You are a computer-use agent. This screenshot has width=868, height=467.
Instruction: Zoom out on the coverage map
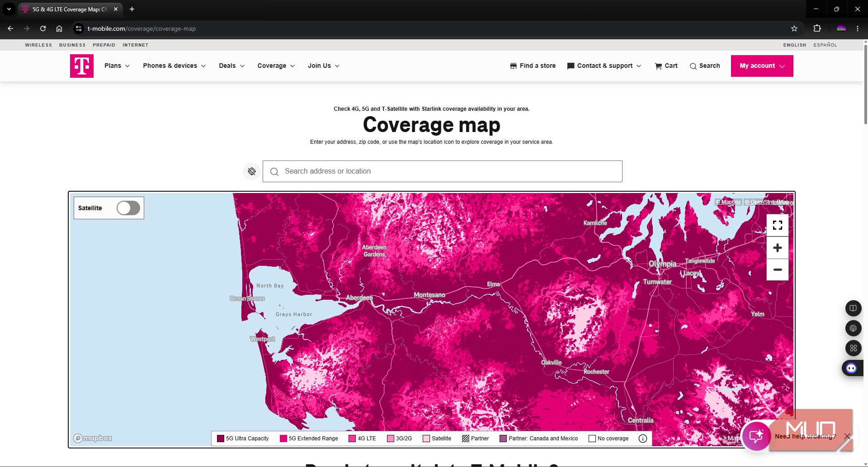point(778,269)
